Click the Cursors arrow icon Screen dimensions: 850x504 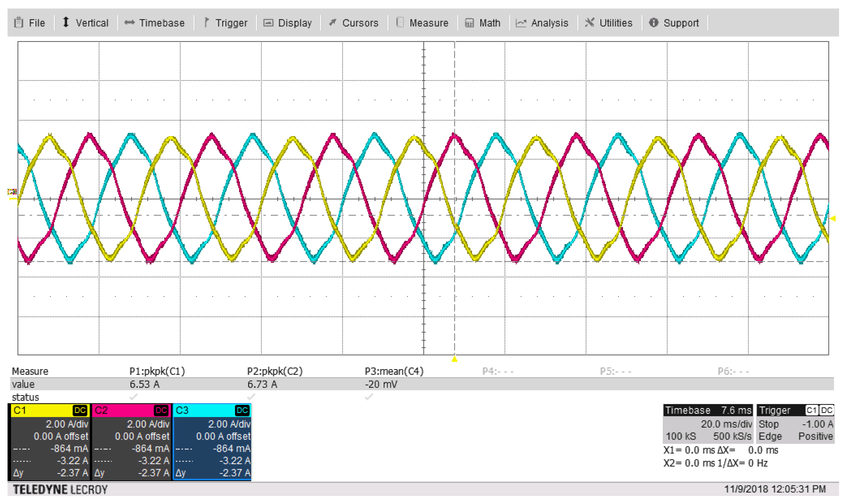click(332, 22)
